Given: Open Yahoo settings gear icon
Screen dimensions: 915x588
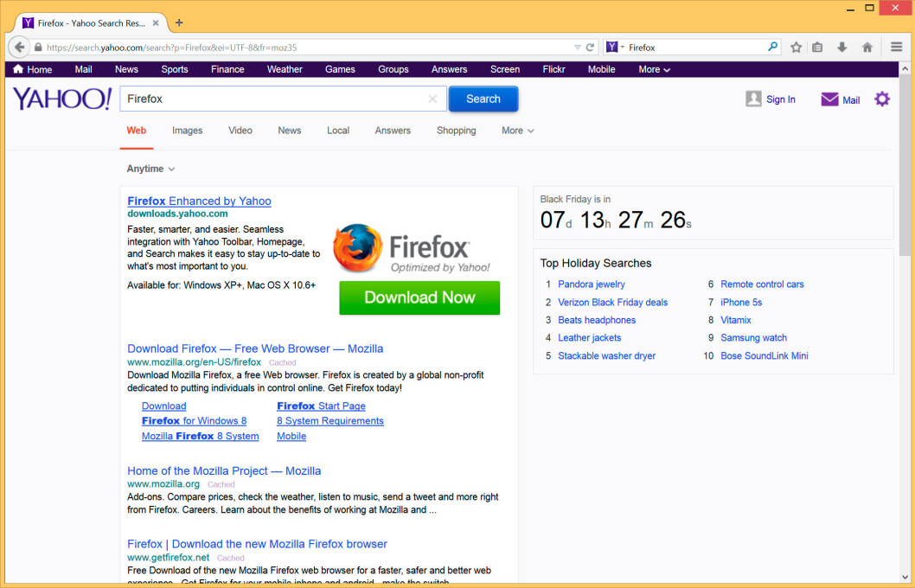Looking at the screenshot, I should click(x=882, y=99).
